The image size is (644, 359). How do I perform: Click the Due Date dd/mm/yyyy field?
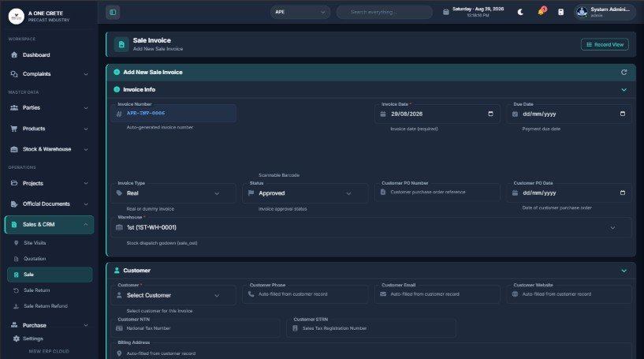(x=569, y=114)
